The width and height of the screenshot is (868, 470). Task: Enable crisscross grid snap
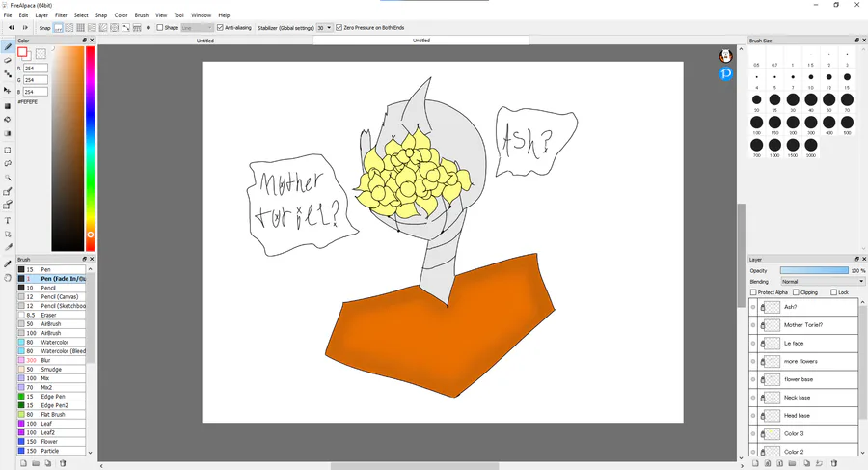81,28
